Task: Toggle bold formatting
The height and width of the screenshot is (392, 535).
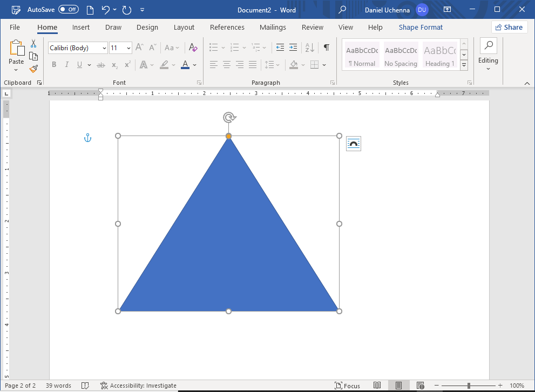Action: click(53, 64)
